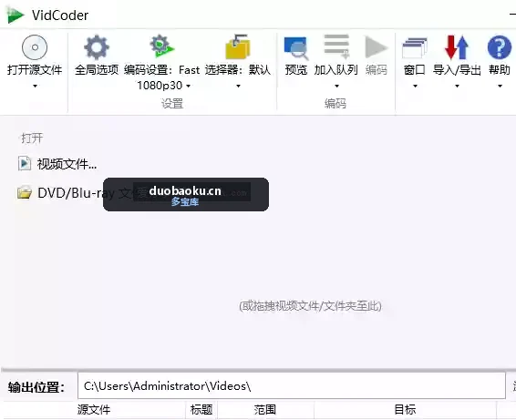This screenshot has height=420, width=516.
Task: Click the 视频文件... file icon
Action: click(25, 163)
